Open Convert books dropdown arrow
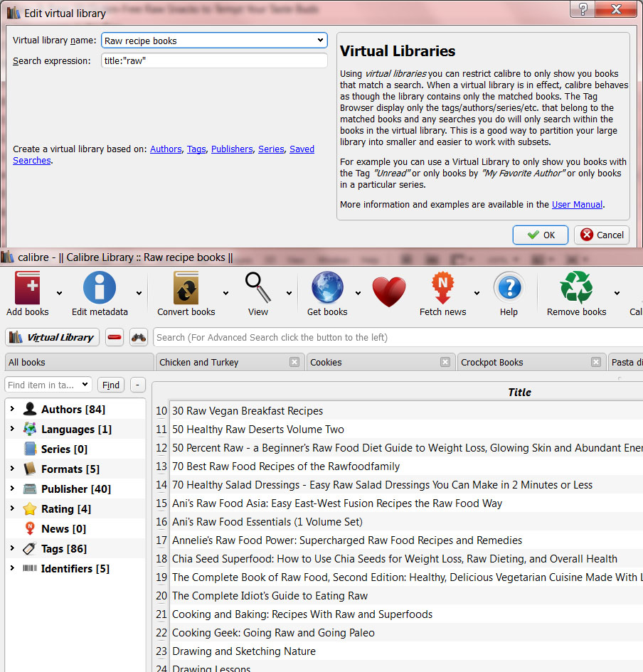The width and height of the screenshot is (643, 672). [225, 293]
